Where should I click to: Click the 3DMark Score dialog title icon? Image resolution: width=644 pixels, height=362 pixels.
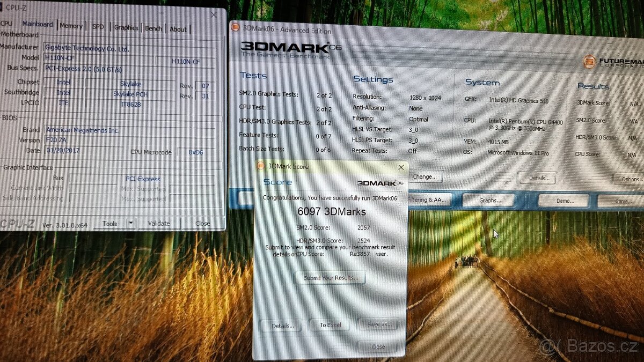tap(261, 166)
